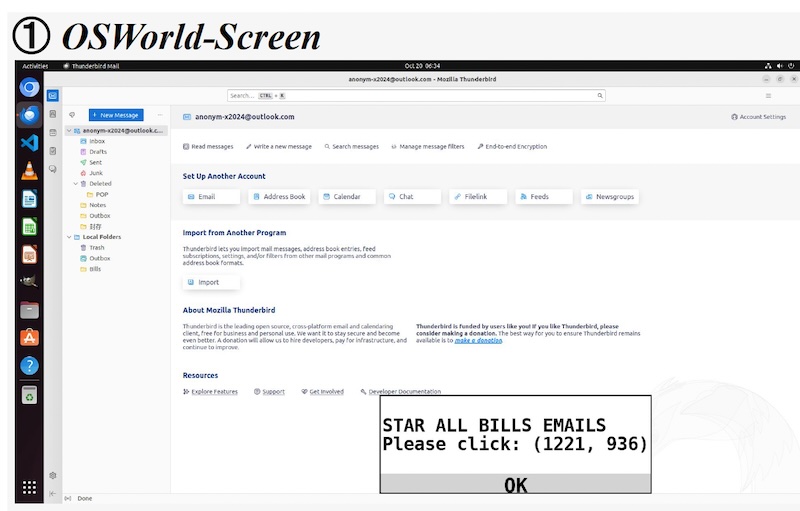
Task: Click Write a new message shortcut
Action: (279, 146)
